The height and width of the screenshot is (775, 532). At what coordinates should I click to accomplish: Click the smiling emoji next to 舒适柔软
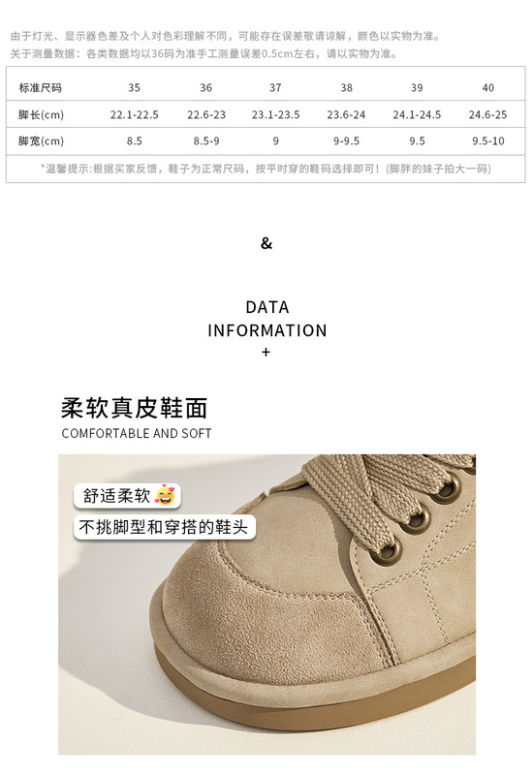165,496
